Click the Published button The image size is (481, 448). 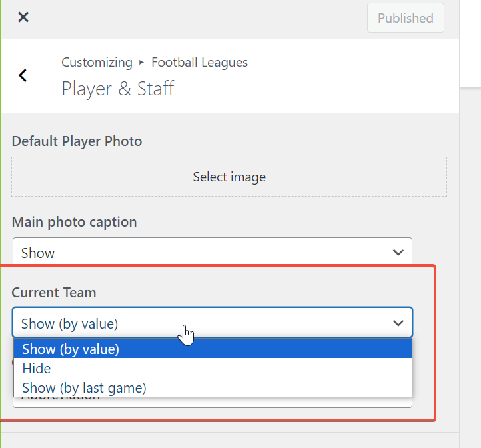pos(405,18)
